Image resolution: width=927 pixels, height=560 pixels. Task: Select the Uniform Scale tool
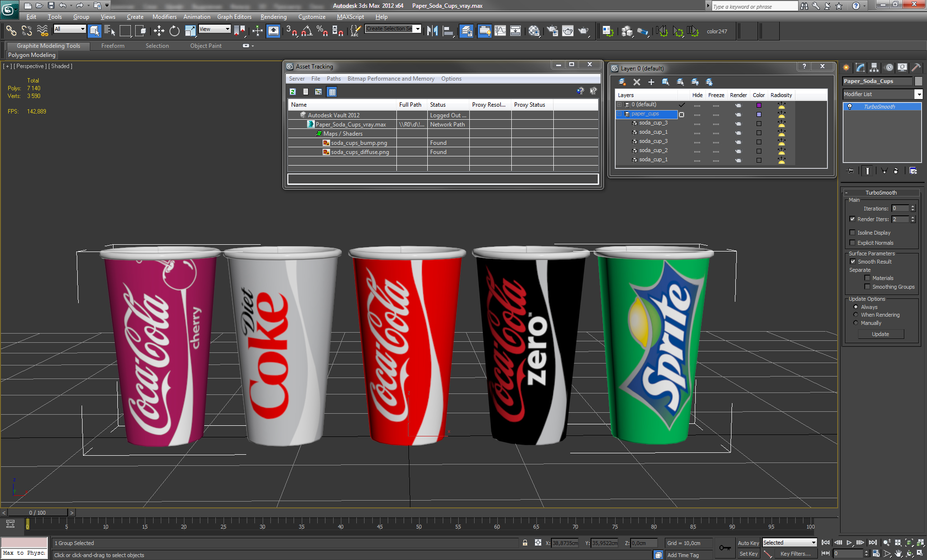tap(190, 31)
